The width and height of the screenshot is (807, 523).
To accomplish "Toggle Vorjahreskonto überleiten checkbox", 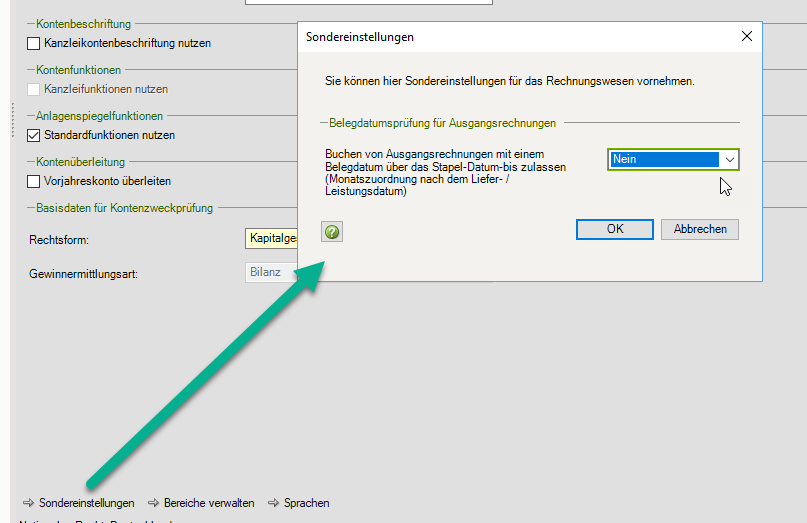I will click(x=34, y=181).
